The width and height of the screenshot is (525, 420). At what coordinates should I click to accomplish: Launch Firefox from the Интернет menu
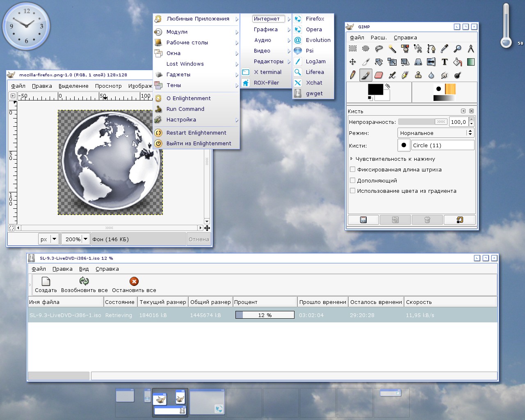pyautogui.click(x=313, y=18)
